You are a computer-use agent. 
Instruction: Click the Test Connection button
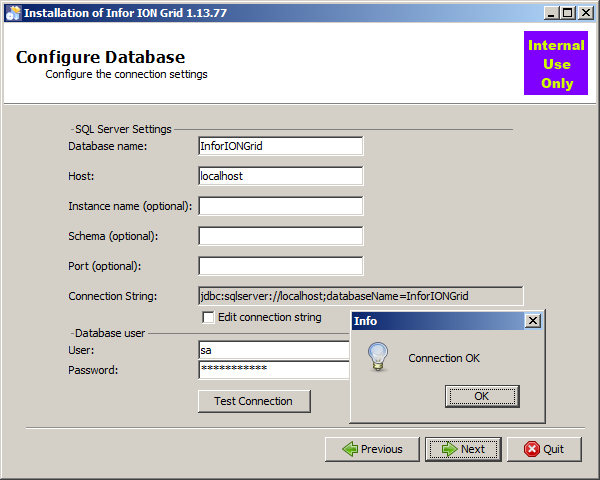coord(254,401)
